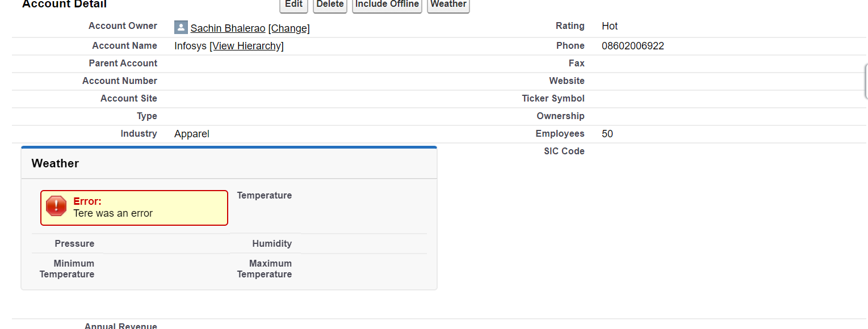Click the Weather button
The height and width of the screenshot is (329, 868).
[x=448, y=5]
